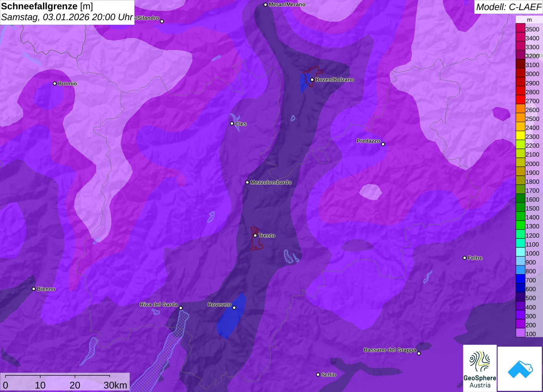The image size is (543, 392).
Task: Click the Bassano del Grappa text label
Action: click(390, 350)
